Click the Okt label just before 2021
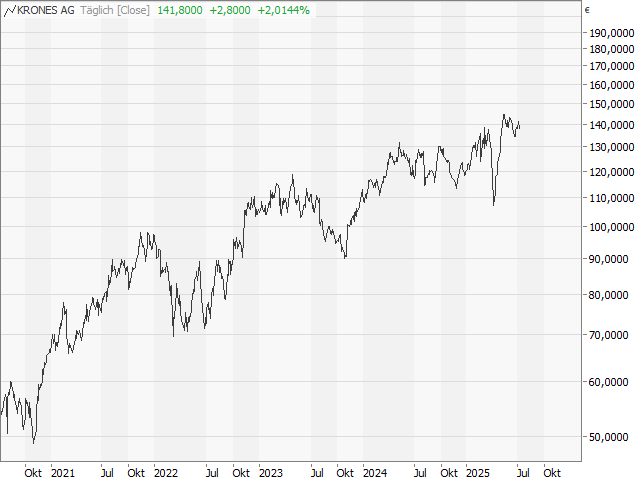 click(33, 473)
